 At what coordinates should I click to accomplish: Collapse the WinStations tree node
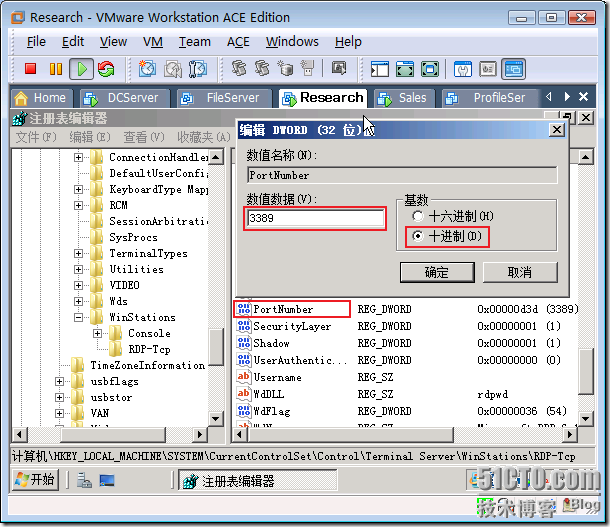[x=78, y=317]
